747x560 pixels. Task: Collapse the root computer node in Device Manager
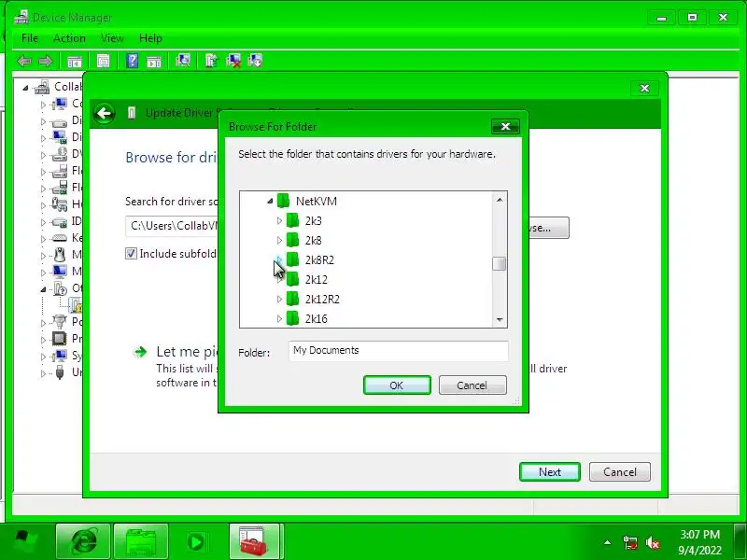[26, 88]
